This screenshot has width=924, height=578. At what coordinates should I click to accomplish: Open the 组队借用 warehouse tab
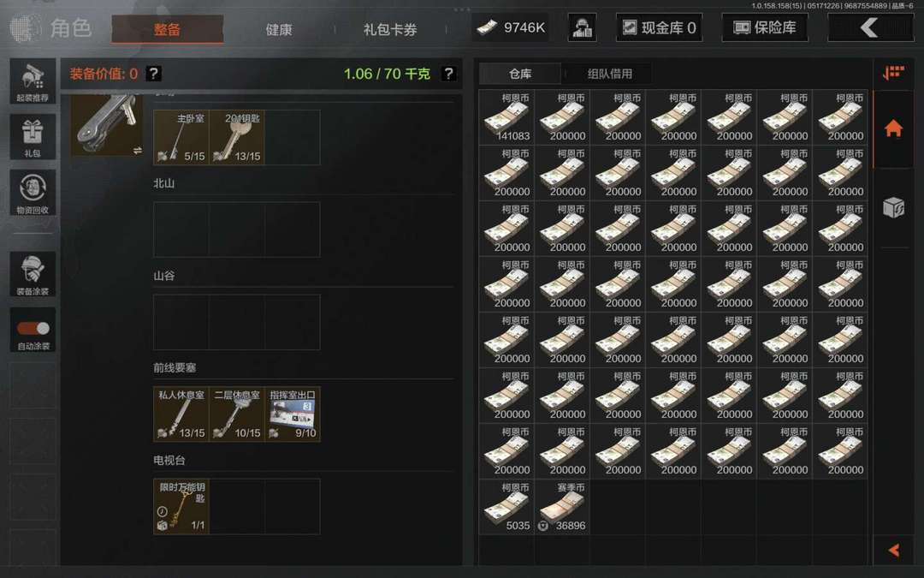coord(609,74)
